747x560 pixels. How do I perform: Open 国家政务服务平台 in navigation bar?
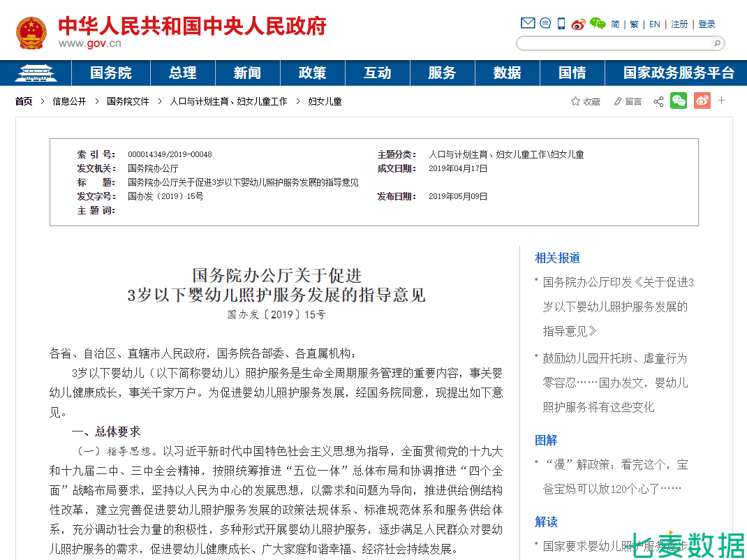pyautogui.click(x=678, y=73)
